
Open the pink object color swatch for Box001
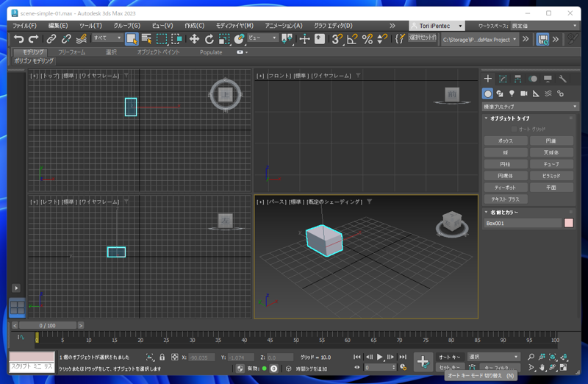coord(568,223)
